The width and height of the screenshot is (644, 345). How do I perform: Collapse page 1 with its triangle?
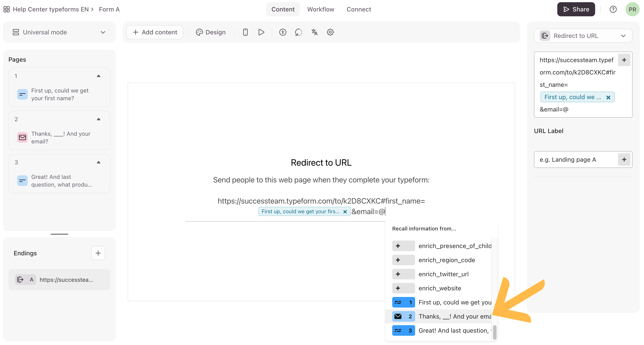99,76
